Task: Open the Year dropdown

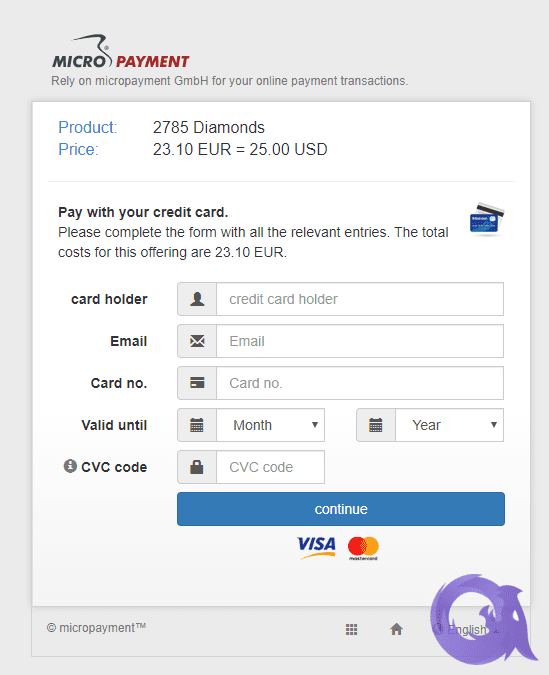Action: pyautogui.click(x=450, y=425)
